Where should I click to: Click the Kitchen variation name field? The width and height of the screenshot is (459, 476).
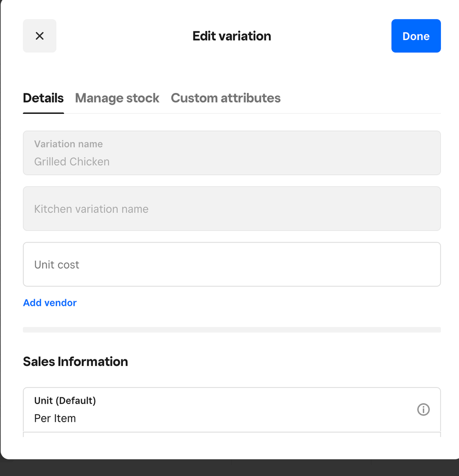click(x=232, y=209)
